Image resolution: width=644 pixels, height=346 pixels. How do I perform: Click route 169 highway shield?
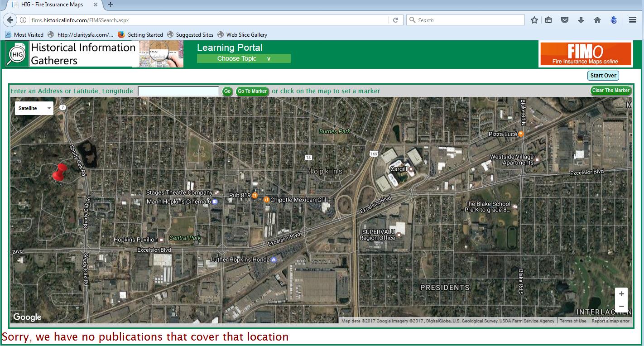click(374, 154)
